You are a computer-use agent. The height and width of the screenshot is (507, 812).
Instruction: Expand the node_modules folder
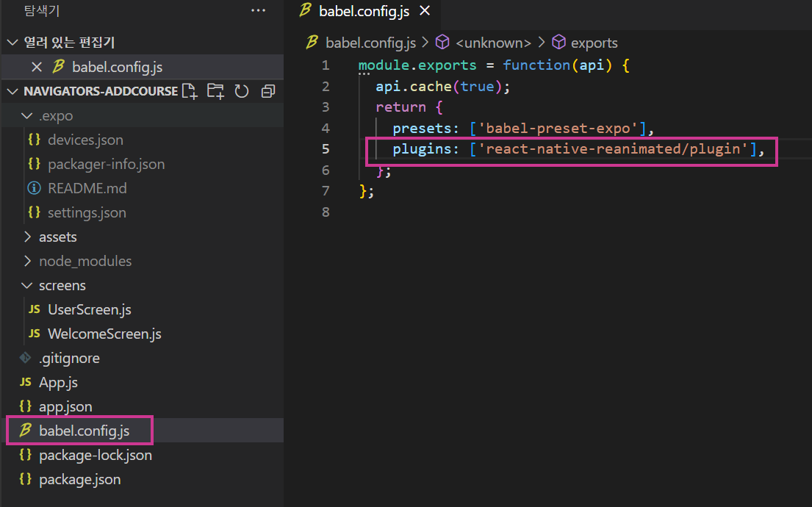point(27,261)
